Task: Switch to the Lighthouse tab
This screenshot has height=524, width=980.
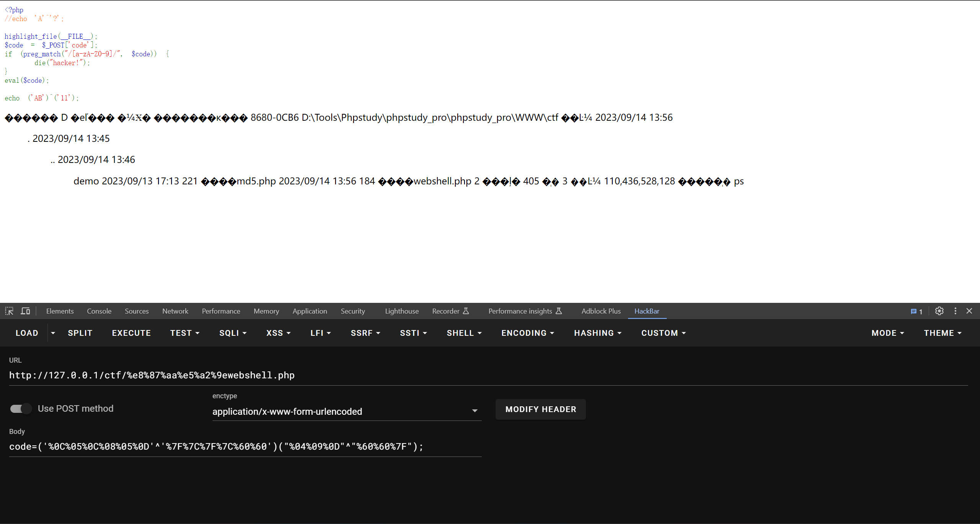Action: (402, 311)
